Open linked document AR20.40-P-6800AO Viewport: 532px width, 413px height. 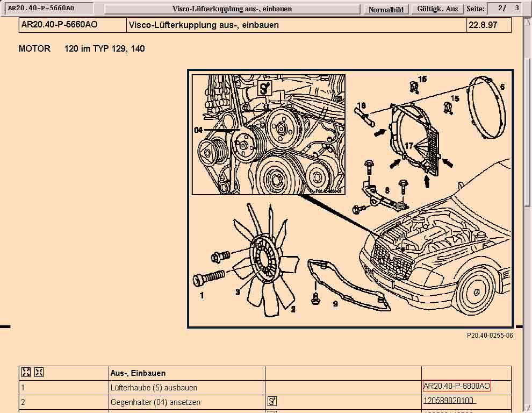(x=457, y=387)
